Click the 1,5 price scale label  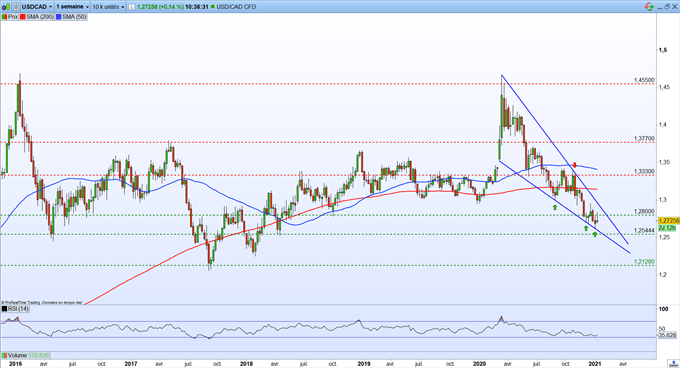pyautogui.click(x=663, y=50)
